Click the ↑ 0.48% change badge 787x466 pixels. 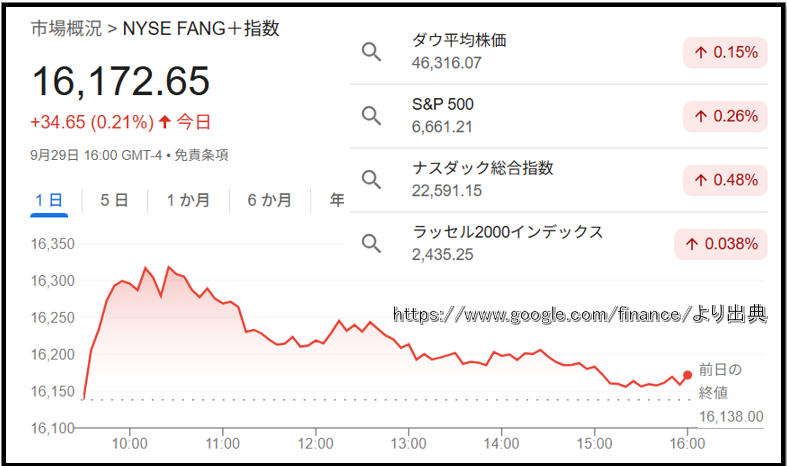(x=724, y=180)
